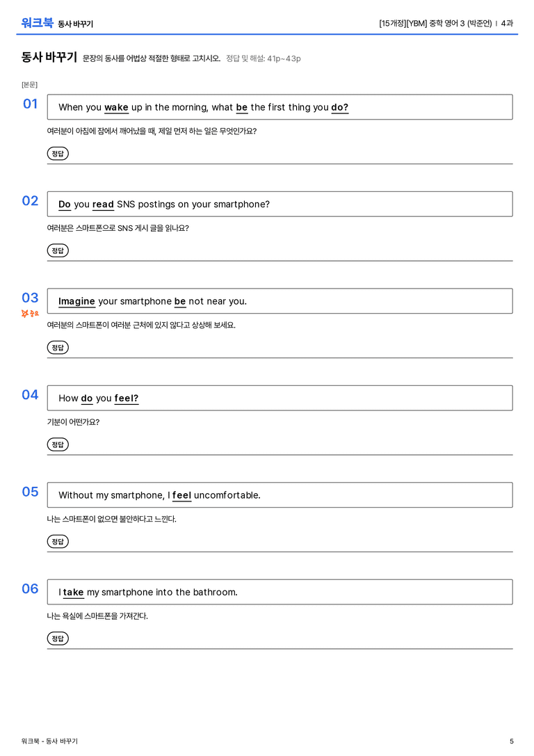Click the 정답 badge under question 04

58,444
